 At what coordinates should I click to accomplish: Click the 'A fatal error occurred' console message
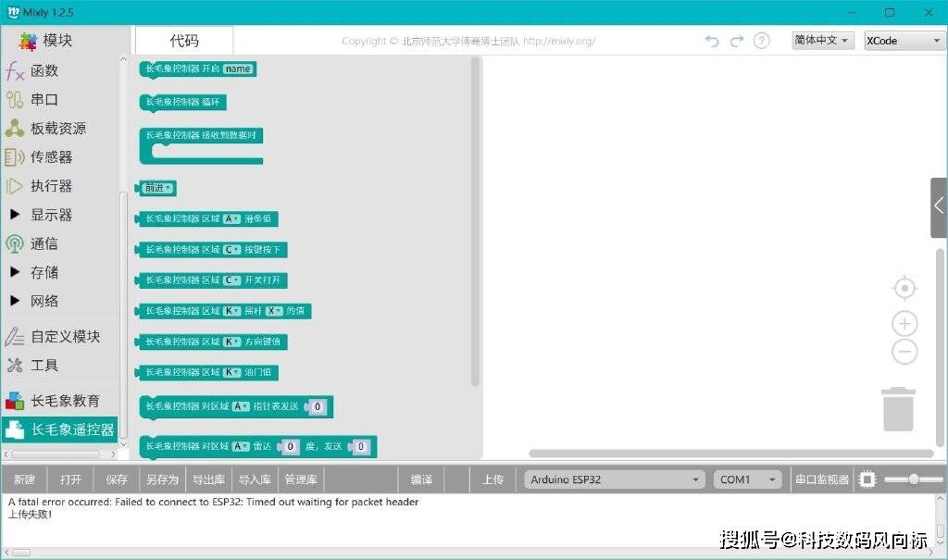214,502
